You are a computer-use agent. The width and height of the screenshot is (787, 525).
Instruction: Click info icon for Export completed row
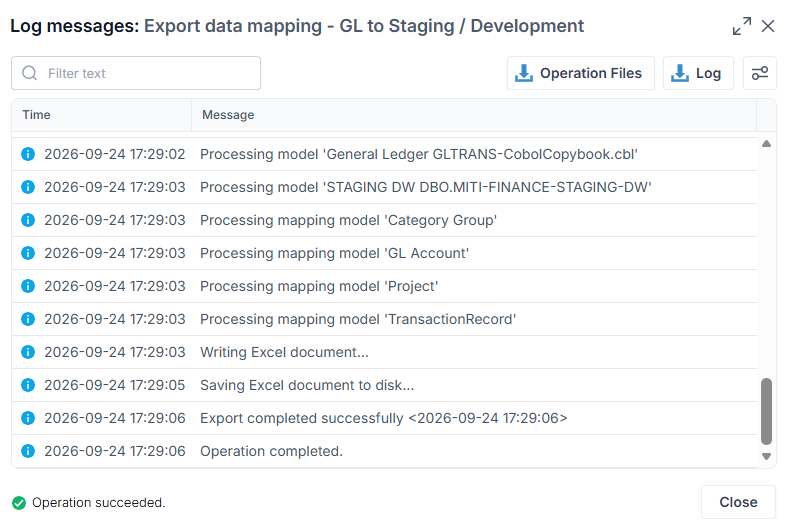28,418
